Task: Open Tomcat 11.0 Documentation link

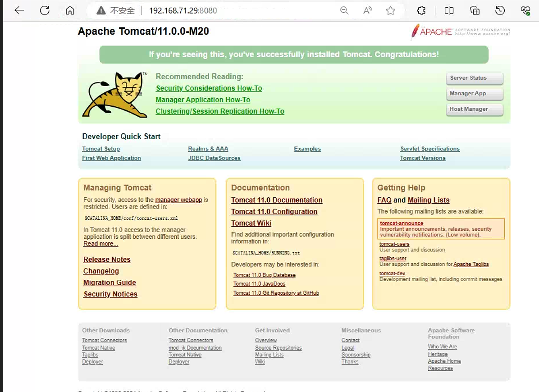Action: 277,200
